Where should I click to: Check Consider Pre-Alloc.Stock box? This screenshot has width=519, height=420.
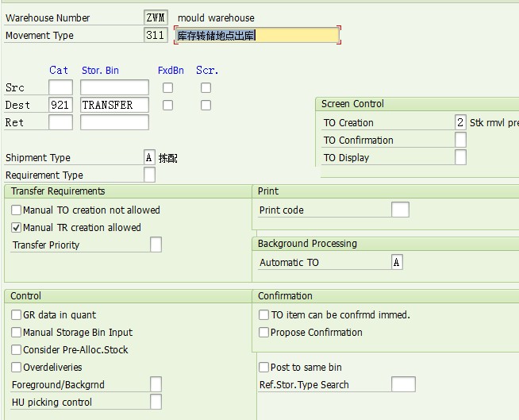(17, 350)
